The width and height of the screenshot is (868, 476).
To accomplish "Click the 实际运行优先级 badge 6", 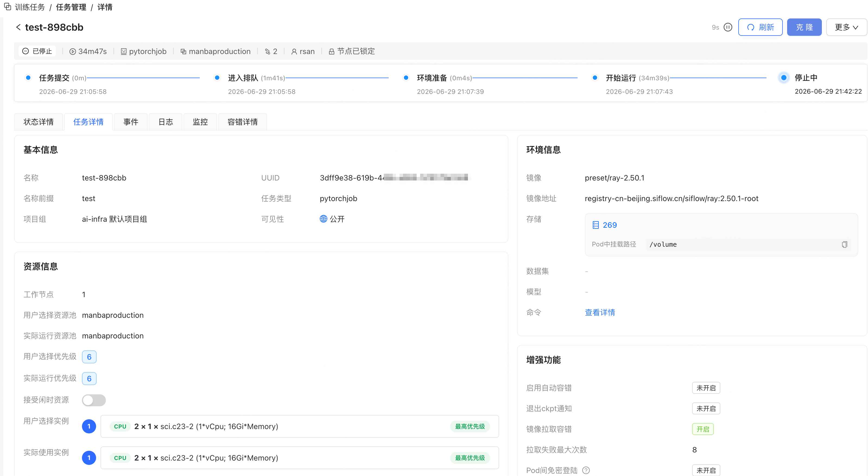I will point(89,379).
